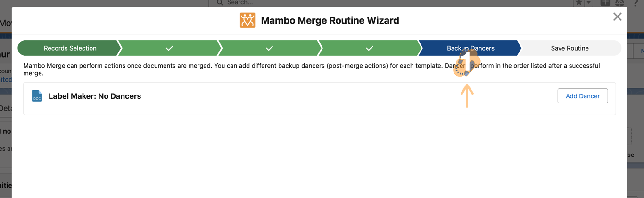The image size is (644, 198).
Task: Click the Favorites star icon
Action: [x=579, y=3]
